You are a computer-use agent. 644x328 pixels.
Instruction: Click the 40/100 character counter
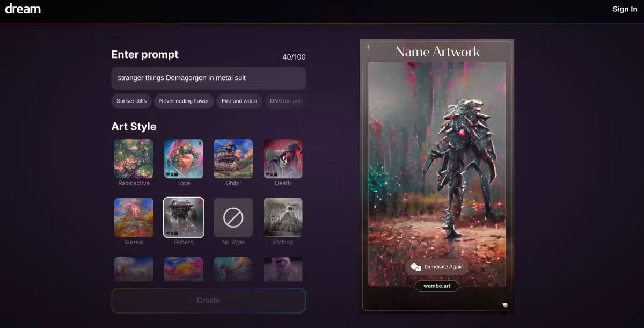294,57
